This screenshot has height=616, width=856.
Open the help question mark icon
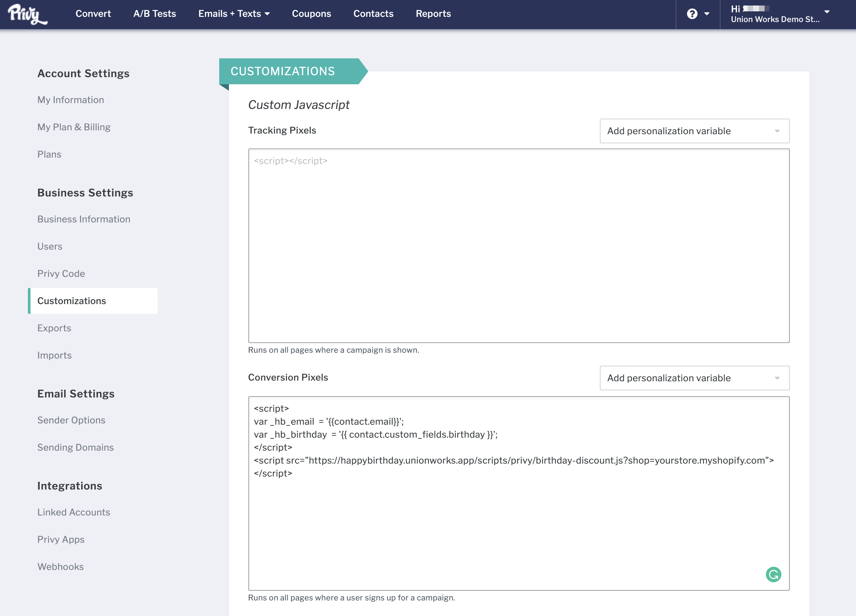click(x=692, y=14)
